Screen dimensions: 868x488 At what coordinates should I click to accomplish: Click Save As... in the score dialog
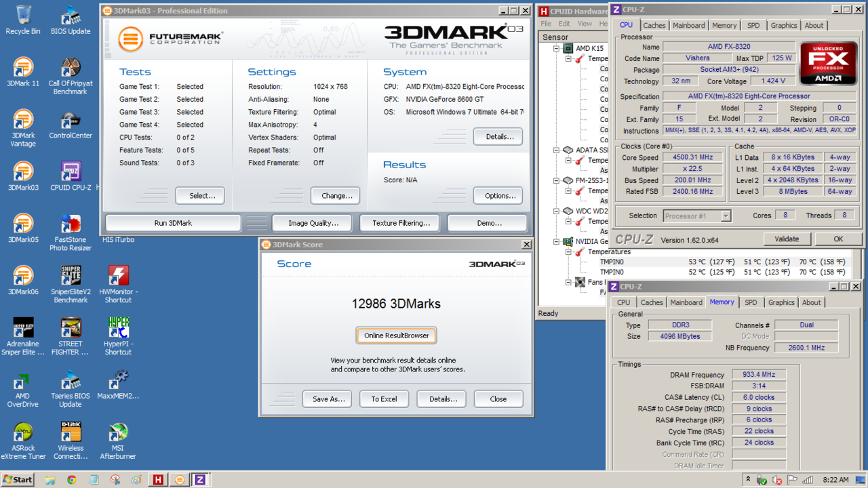click(328, 399)
